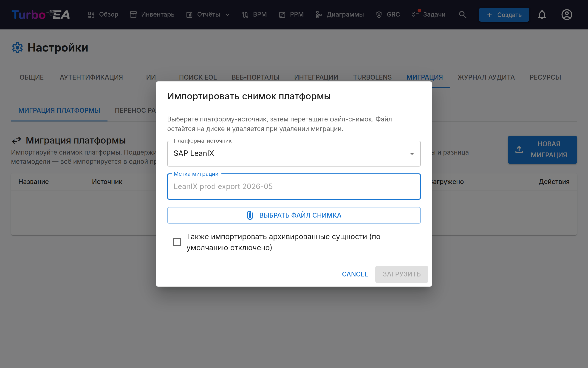Screen dimensions: 588x368
Task: Open the Платформа-источник dropdown with SAP LeanIX
Action: pos(294,154)
